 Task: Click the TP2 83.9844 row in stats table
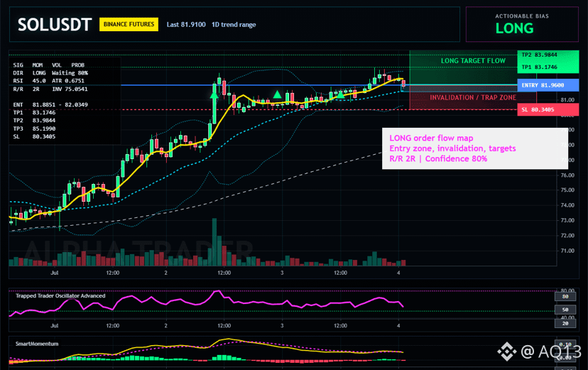pyautogui.click(x=34, y=120)
